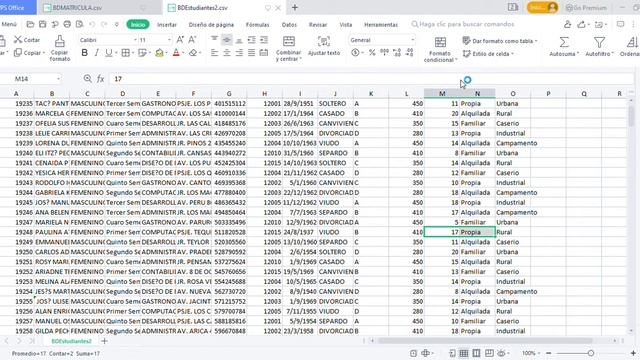The height and width of the screenshot is (360, 640).
Task: Redo the last action
Action: pyautogui.click(x=104, y=24)
